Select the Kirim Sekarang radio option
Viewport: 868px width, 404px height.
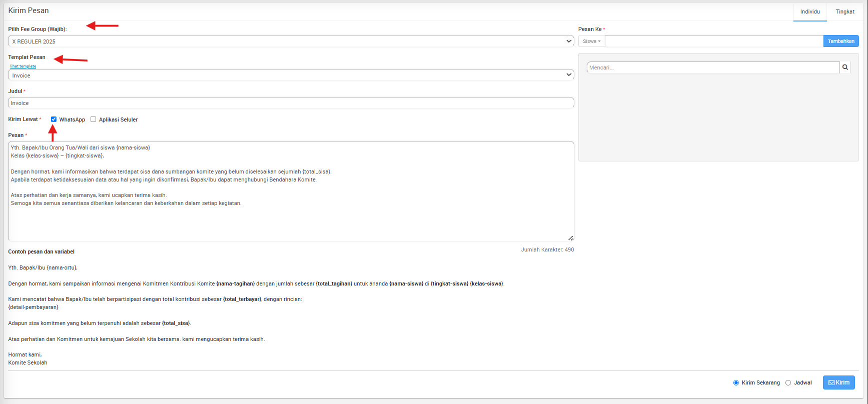[x=736, y=383]
